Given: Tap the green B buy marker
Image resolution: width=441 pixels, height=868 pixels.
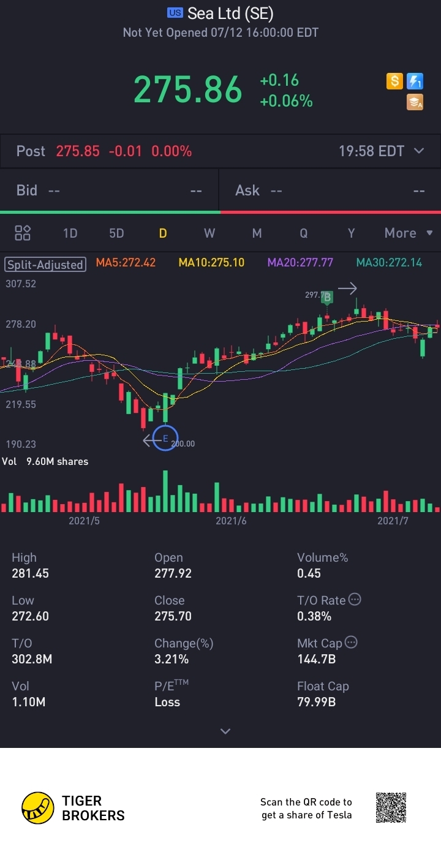Looking at the screenshot, I should pos(327,297).
